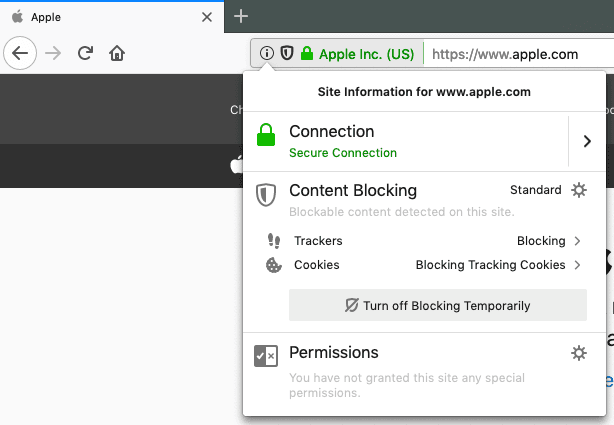The width and height of the screenshot is (614, 425).
Task: Click Apple Inc. (US) identity label
Action: 367,54
